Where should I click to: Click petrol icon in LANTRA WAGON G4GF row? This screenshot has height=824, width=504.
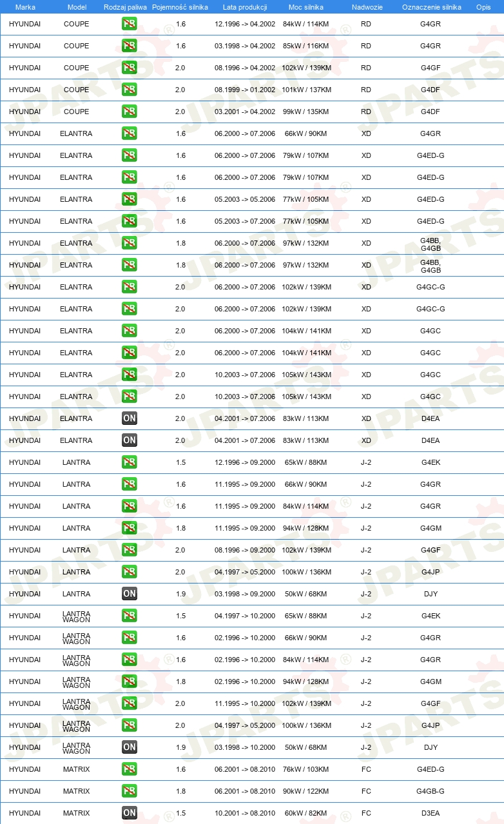(129, 703)
